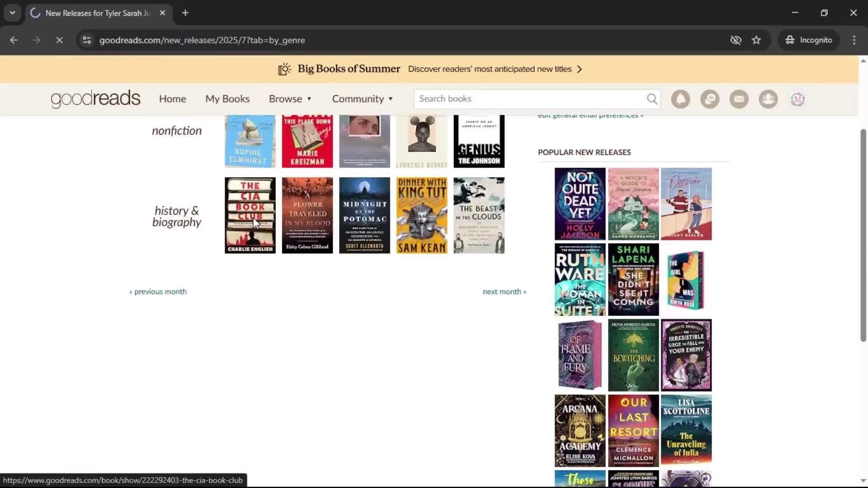Open the tab search dropdown
The height and width of the screenshot is (488, 868).
(13, 13)
